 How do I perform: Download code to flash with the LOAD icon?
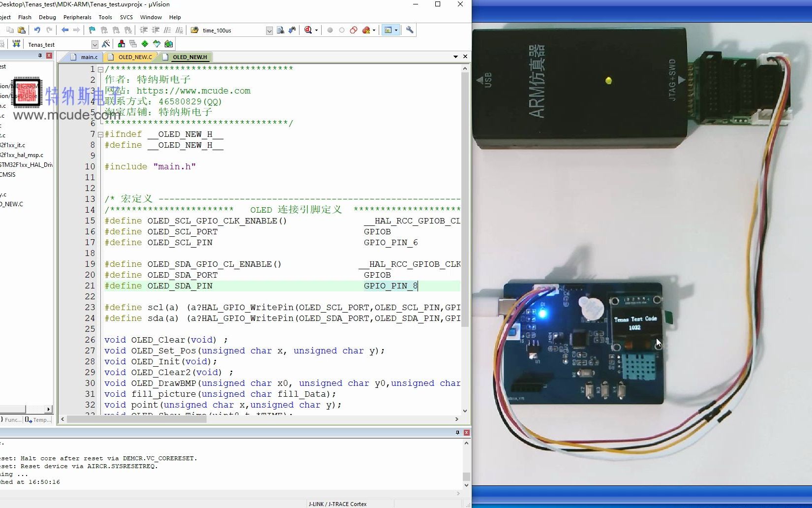pos(16,44)
